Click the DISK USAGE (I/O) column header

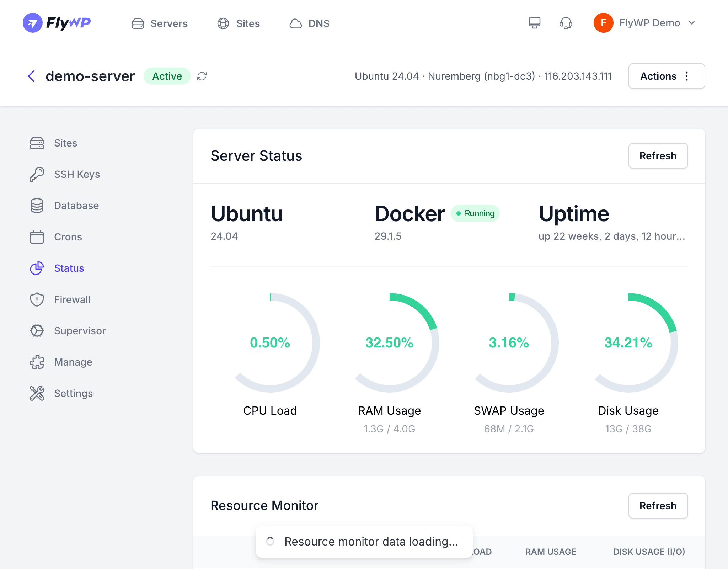[649, 552]
